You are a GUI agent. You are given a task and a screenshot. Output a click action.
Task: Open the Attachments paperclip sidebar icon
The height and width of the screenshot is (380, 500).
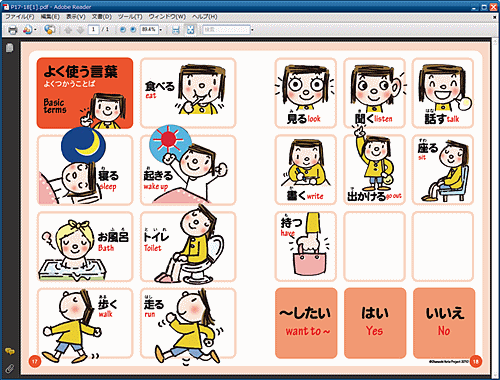pos(10,368)
